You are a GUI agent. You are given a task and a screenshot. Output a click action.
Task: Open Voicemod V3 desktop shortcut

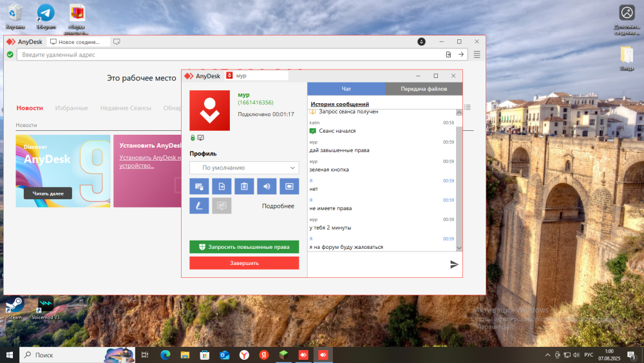tap(45, 308)
